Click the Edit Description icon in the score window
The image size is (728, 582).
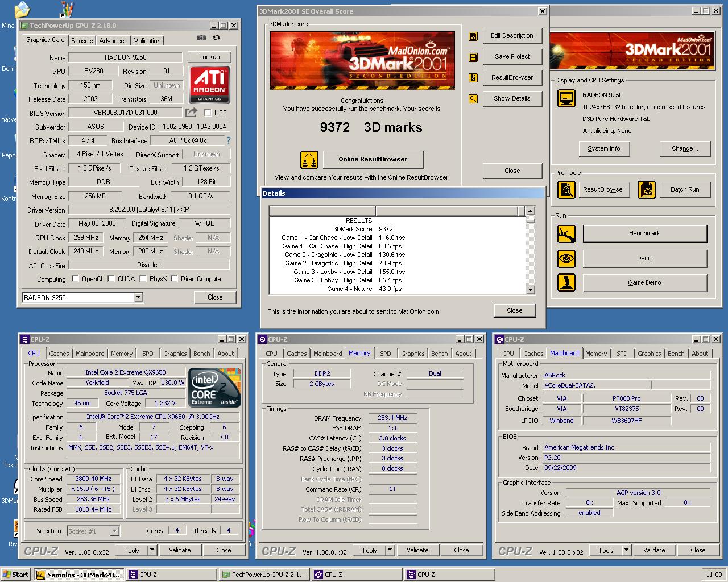(473, 36)
